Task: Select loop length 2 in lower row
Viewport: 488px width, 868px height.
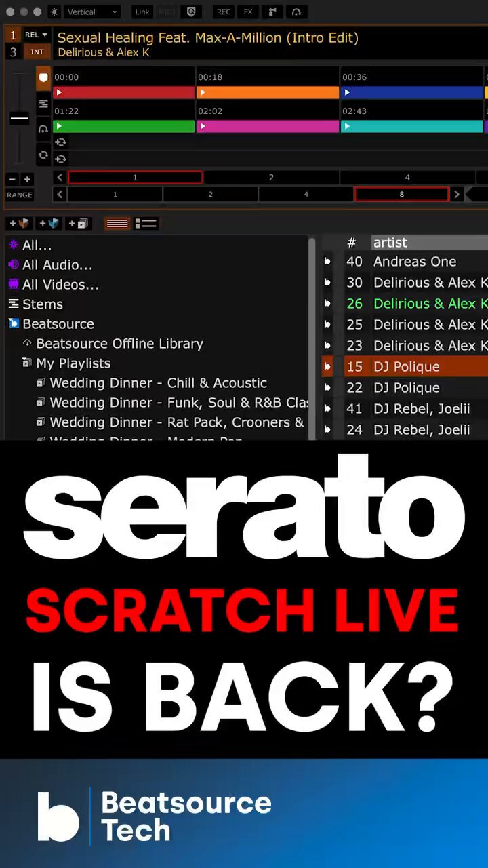Action: 210,195
